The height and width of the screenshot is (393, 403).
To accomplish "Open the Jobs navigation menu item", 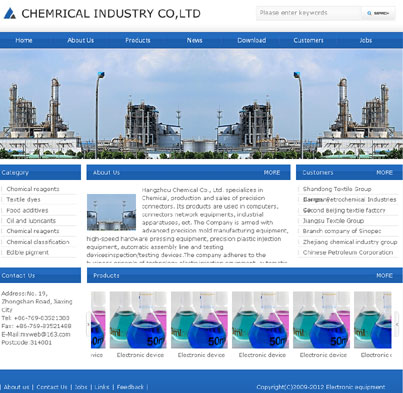I will [x=366, y=40].
